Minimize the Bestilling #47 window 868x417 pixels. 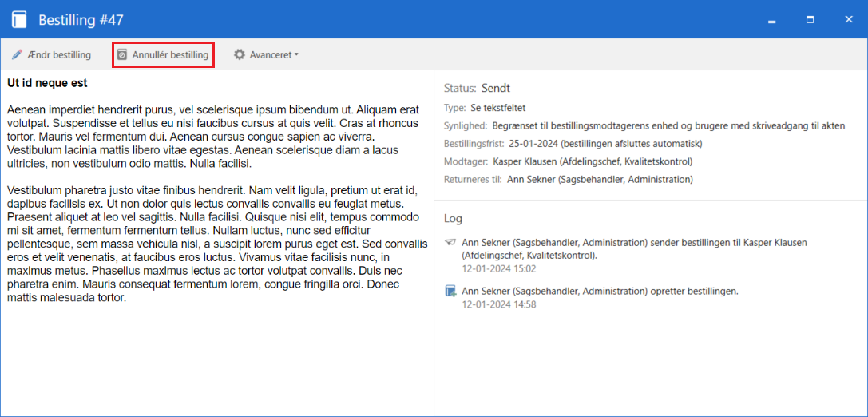coord(771,19)
